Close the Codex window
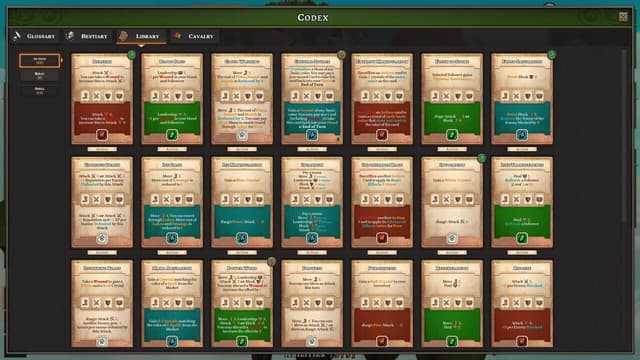The height and width of the screenshot is (360, 640). [623, 17]
